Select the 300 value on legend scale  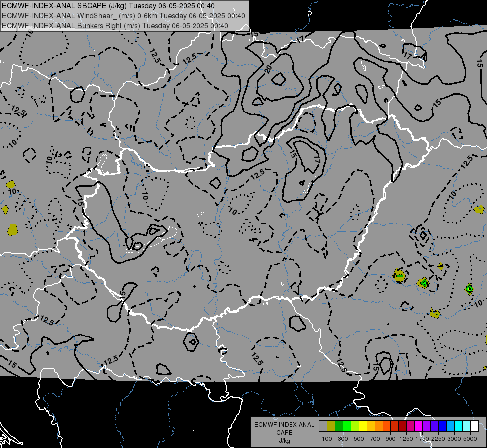pos(343,439)
